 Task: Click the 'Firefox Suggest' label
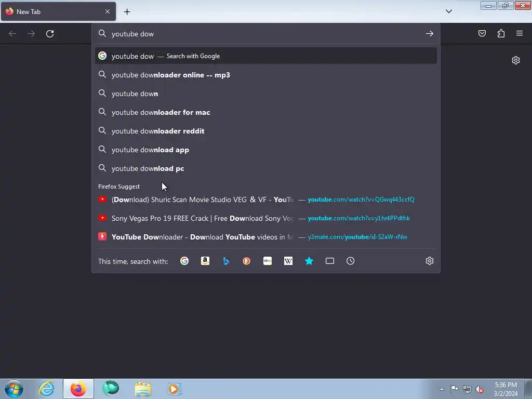point(119,187)
